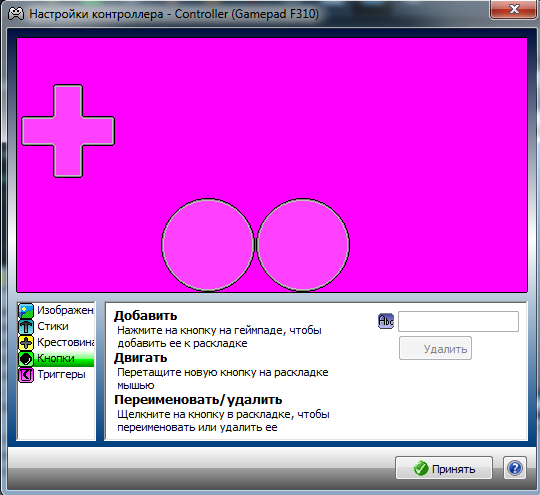
Task: Click the blue question mark help icon
Action: coord(515,468)
